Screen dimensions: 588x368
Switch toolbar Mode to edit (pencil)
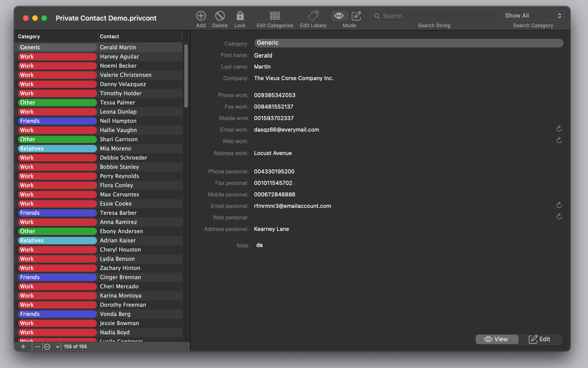356,16
